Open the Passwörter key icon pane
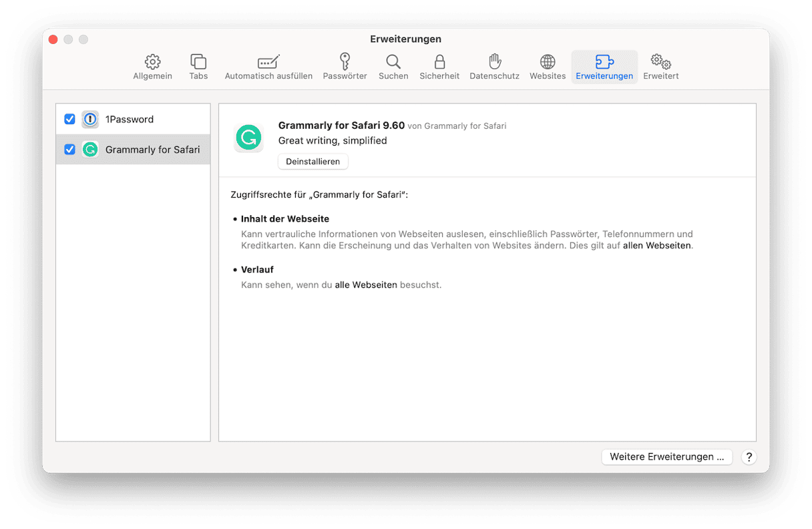The image size is (812, 529). [345, 67]
